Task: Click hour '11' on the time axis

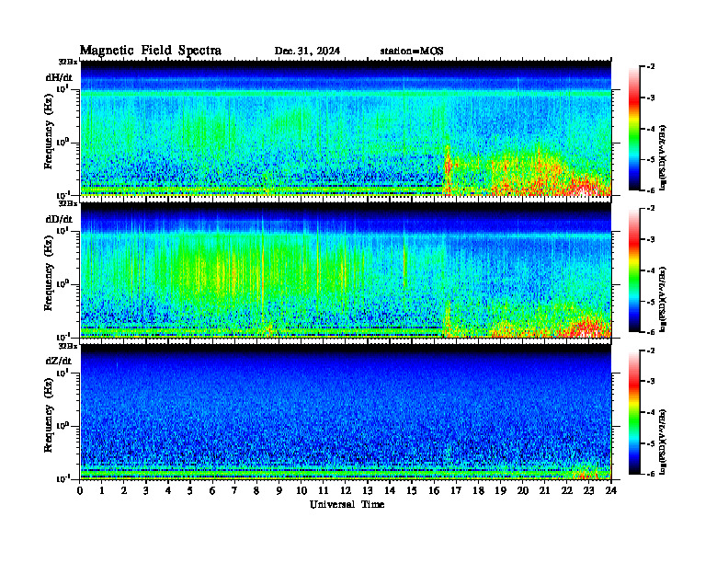Action: 324,491
